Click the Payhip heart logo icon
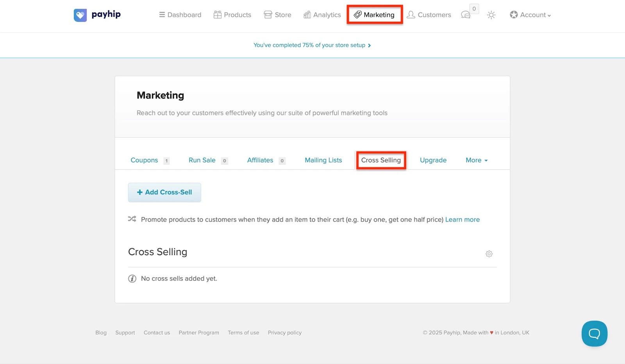Screen dimensions: 625x364 80,15
